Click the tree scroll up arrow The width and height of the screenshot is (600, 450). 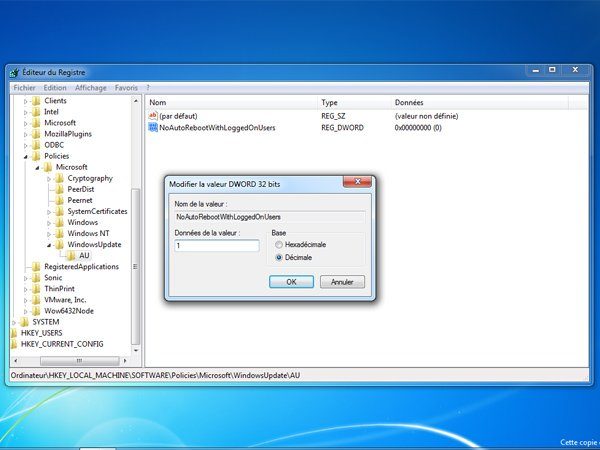tap(135, 101)
